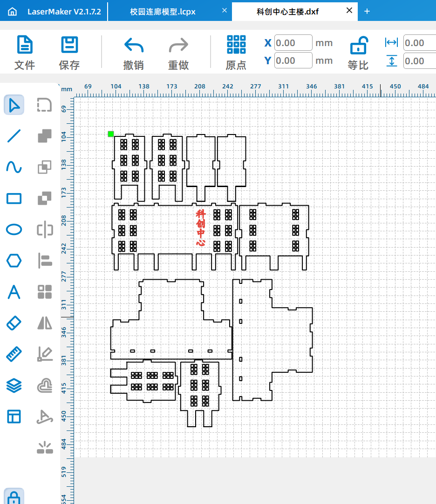The image size is (436, 504).
Task: Undo the last action with 撤销
Action: [x=134, y=54]
